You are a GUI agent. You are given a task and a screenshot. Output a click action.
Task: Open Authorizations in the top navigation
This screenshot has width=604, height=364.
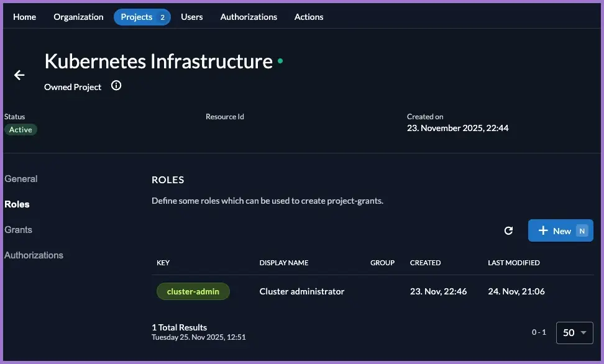(x=249, y=17)
